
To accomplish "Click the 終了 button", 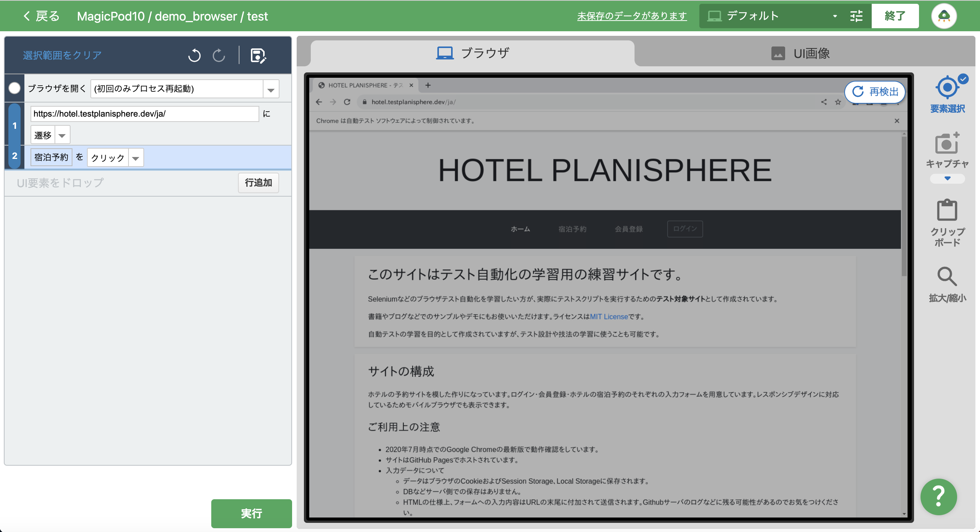I will click(x=895, y=16).
